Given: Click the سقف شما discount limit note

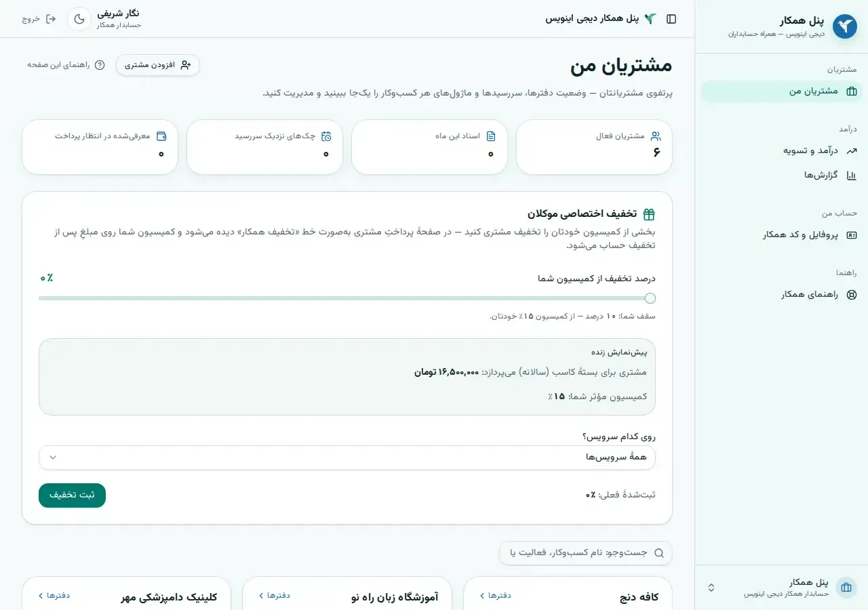Looking at the screenshot, I should point(572,317).
